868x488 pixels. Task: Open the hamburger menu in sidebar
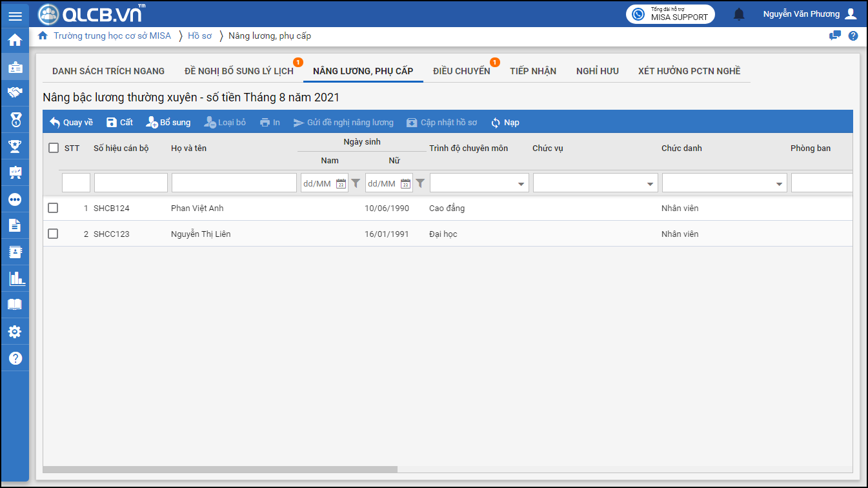(x=14, y=16)
